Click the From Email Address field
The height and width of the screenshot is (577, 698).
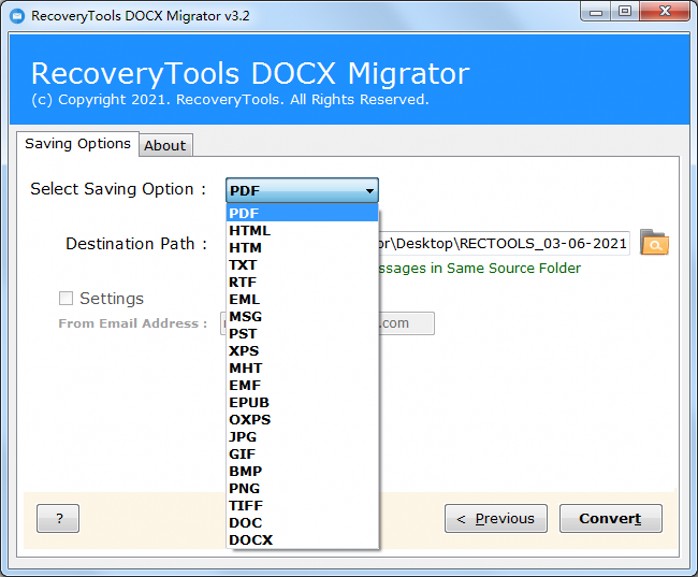pos(406,323)
